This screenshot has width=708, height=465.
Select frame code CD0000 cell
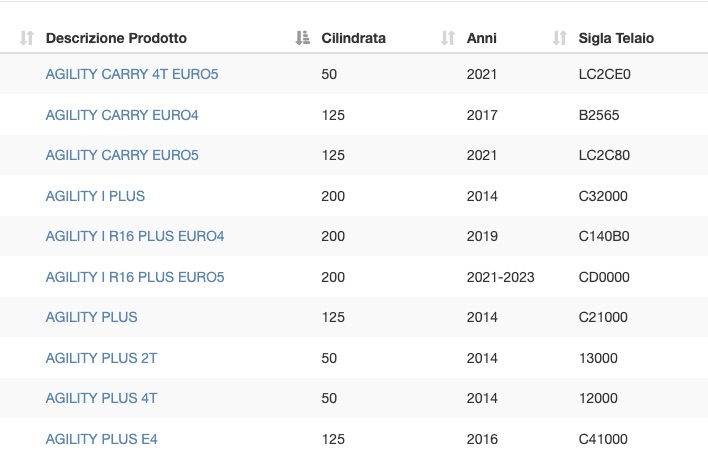point(604,277)
